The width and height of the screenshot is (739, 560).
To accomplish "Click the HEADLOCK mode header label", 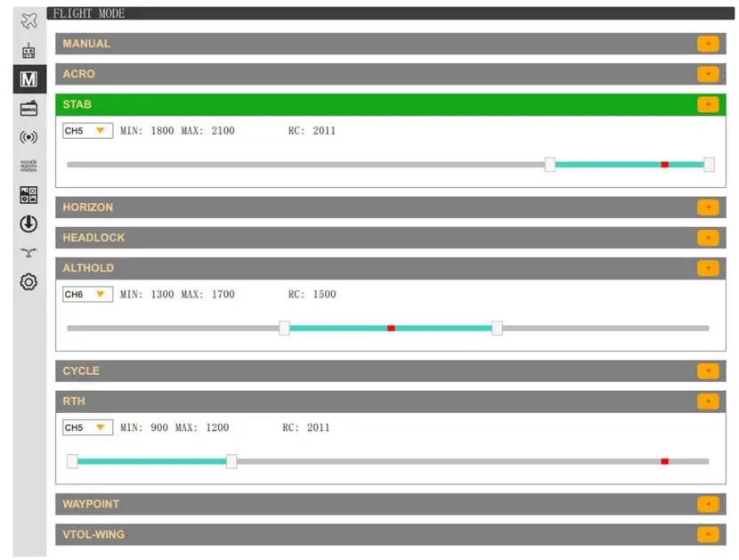I will pyautogui.click(x=93, y=238).
